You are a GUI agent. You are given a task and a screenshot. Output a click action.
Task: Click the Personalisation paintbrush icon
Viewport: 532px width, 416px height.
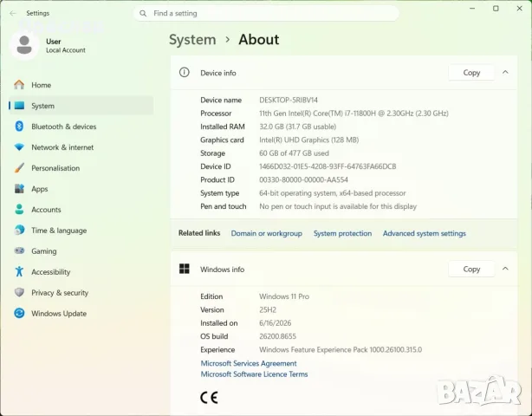[x=19, y=168]
